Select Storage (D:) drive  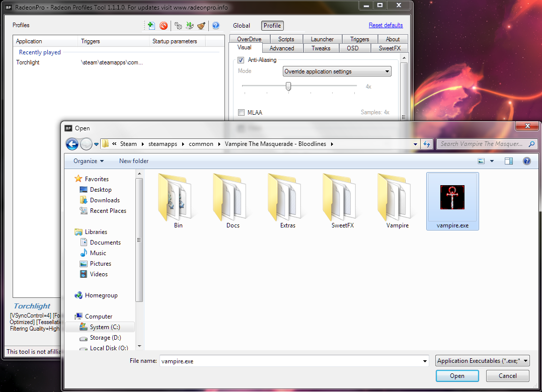pos(105,337)
